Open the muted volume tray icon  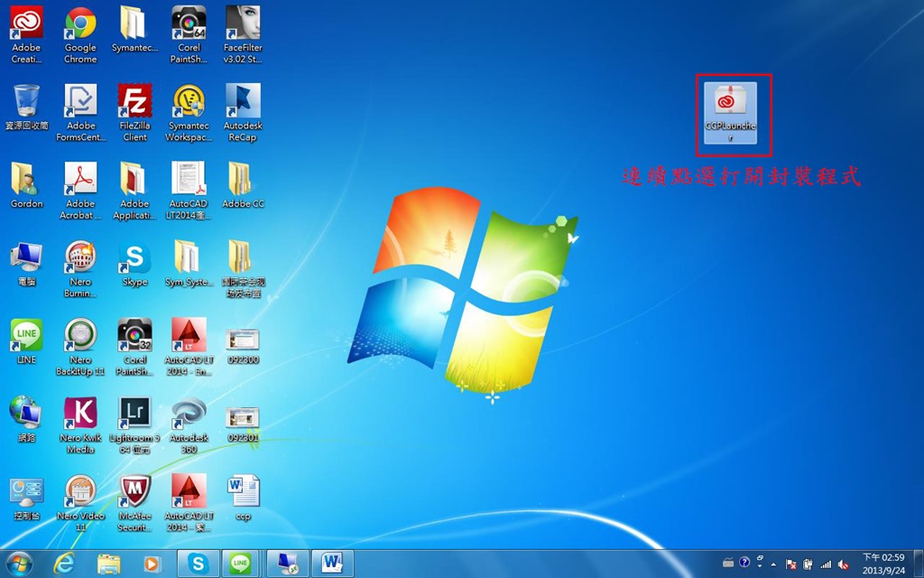click(x=844, y=564)
